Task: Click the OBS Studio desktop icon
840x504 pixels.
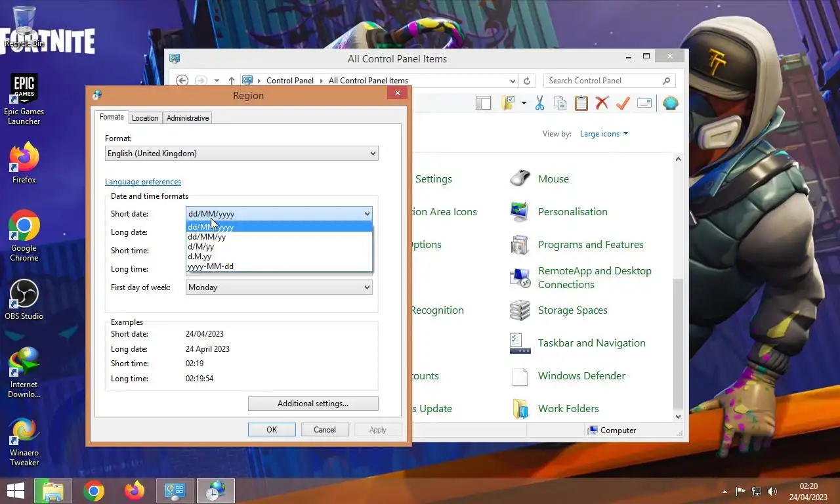Action: (x=24, y=300)
